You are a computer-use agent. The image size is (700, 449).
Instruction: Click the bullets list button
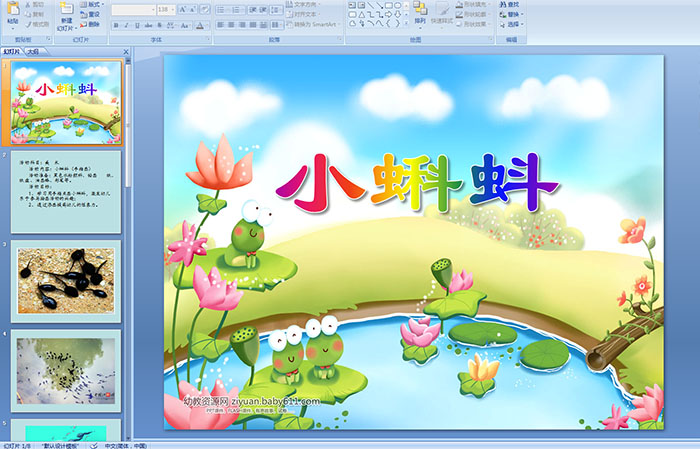(x=222, y=10)
